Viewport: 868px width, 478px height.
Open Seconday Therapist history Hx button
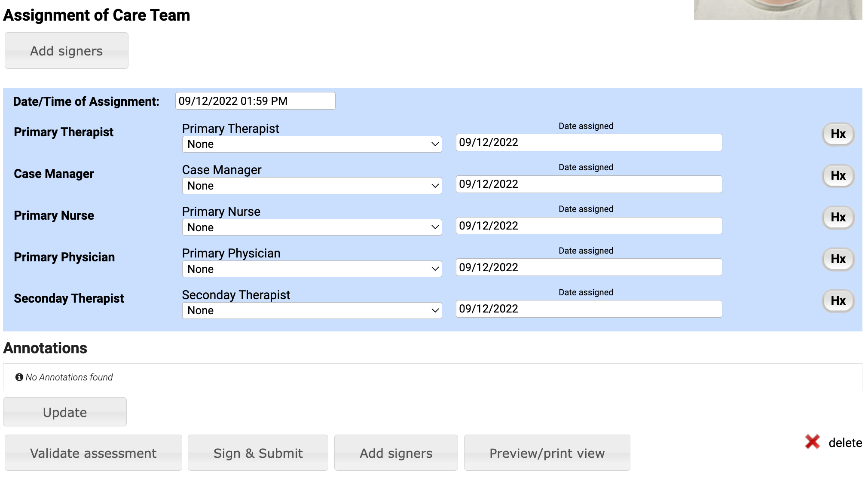click(x=837, y=301)
